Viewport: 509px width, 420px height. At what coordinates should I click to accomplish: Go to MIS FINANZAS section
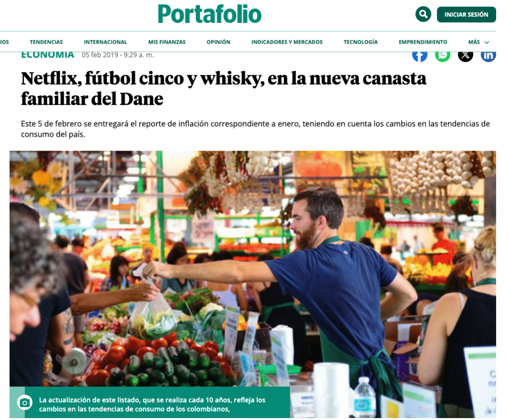(167, 42)
